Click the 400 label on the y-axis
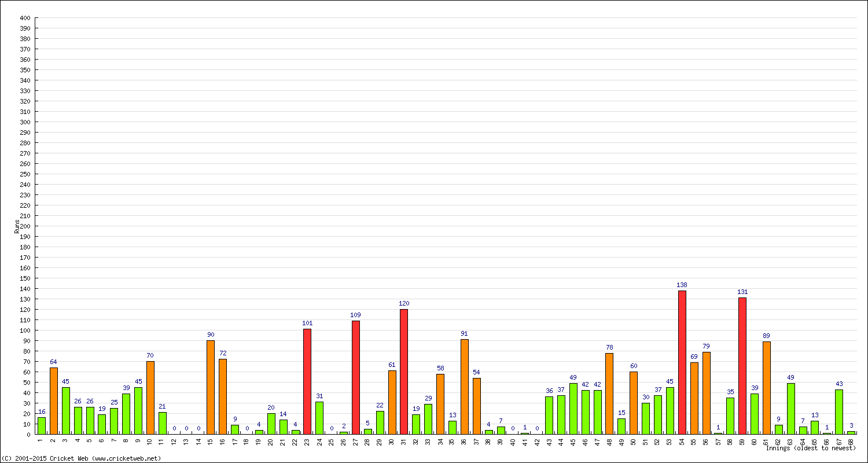 tap(24, 18)
